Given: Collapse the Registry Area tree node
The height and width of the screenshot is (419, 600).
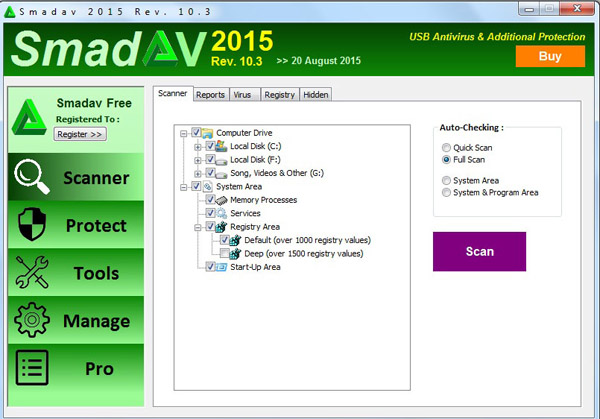Looking at the screenshot, I should pyautogui.click(x=198, y=228).
